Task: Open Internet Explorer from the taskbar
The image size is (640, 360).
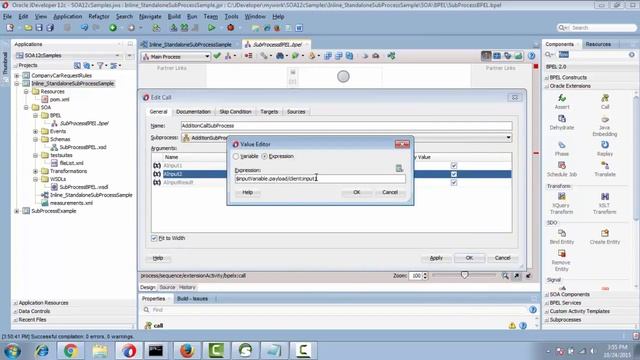Action: 42,350
